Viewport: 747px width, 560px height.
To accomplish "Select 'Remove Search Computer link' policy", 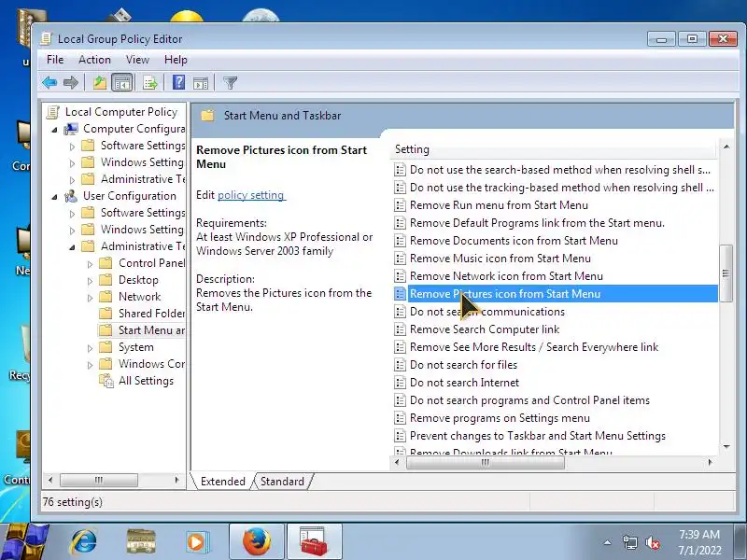I will pyautogui.click(x=485, y=329).
